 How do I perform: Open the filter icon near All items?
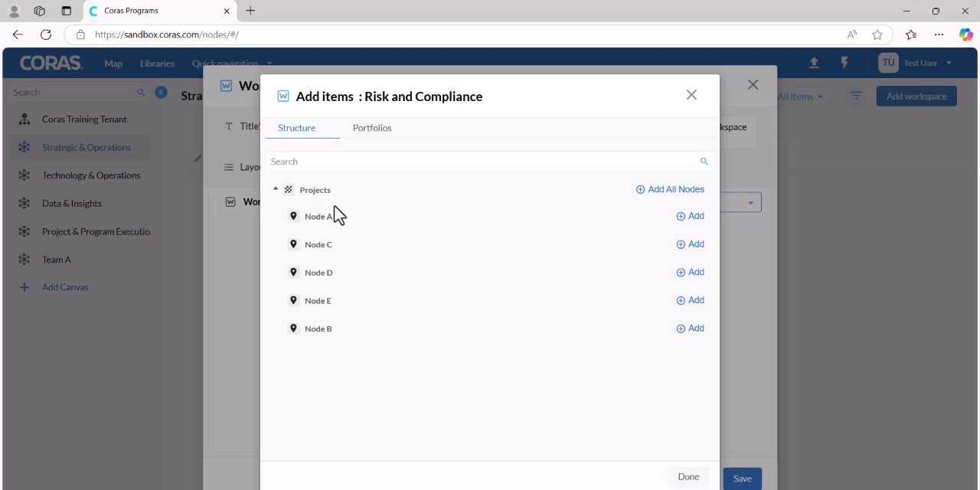click(856, 96)
